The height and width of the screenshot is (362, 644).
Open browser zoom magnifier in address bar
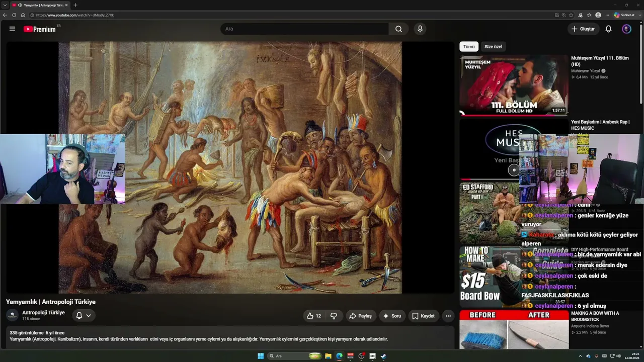pyautogui.click(x=564, y=15)
